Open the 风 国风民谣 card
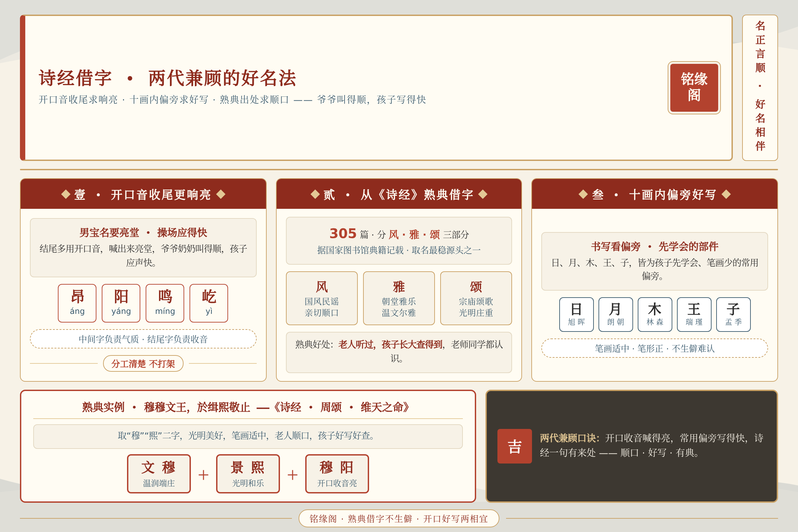Viewport: 798px width, 532px height. coord(322,298)
